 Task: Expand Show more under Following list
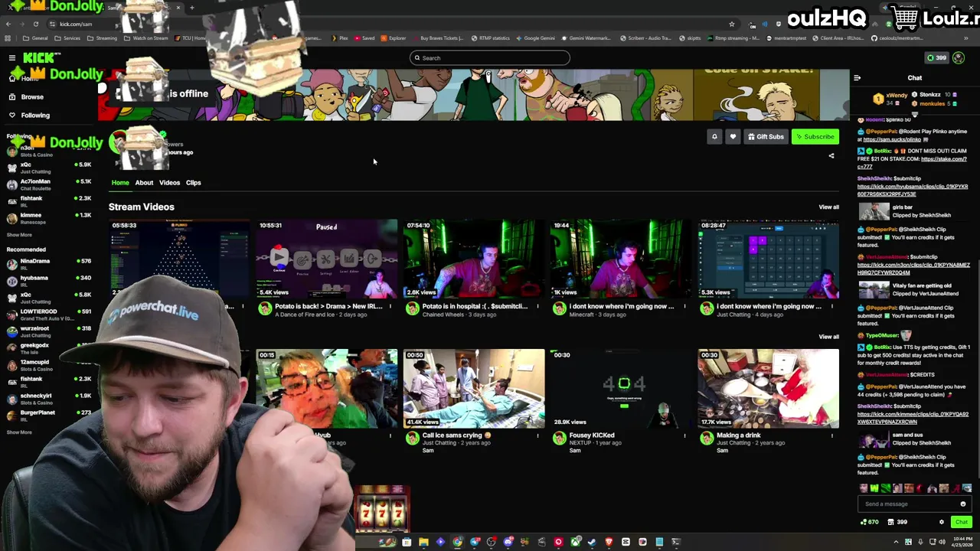19,236
